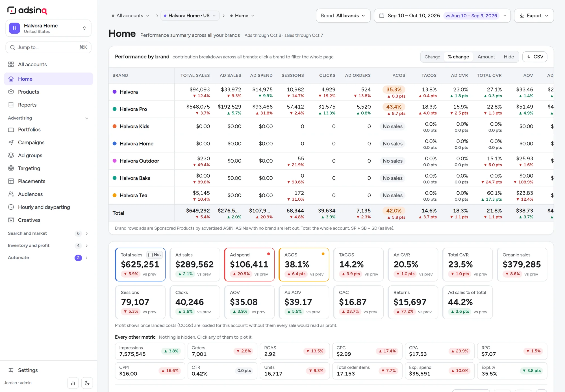Go to Home in sidebar

coord(48,79)
